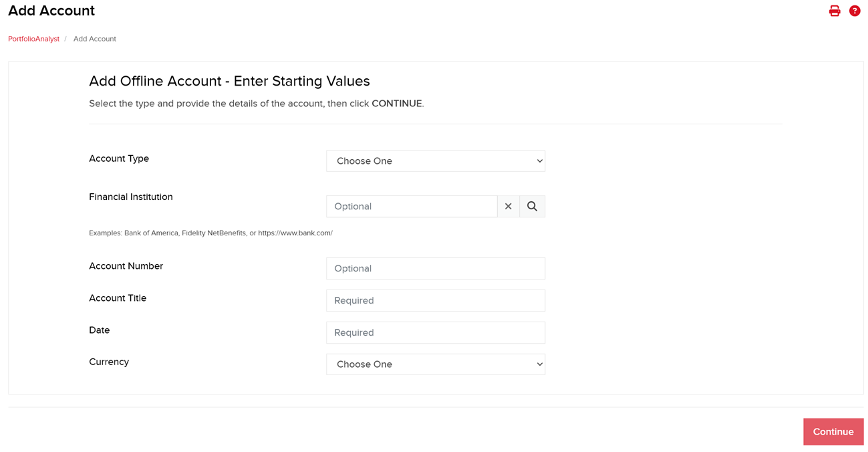The height and width of the screenshot is (452, 868).
Task: Clear the Financial Institution field with the X icon
Action: [509, 206]
